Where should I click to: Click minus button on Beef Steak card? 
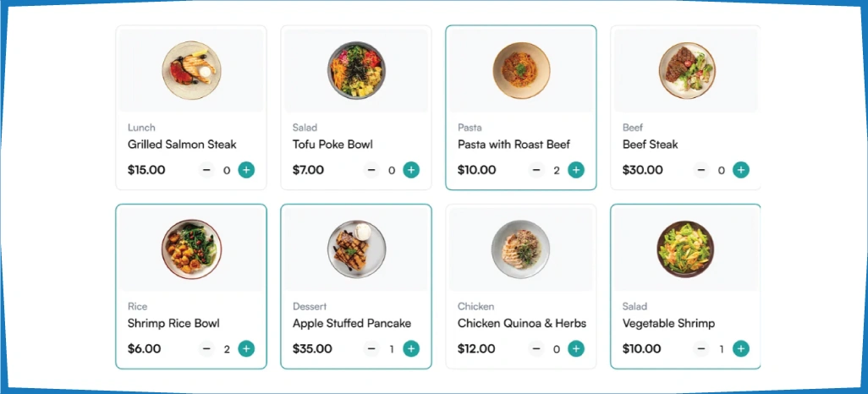pyautogui.click(x=701, y=170)
